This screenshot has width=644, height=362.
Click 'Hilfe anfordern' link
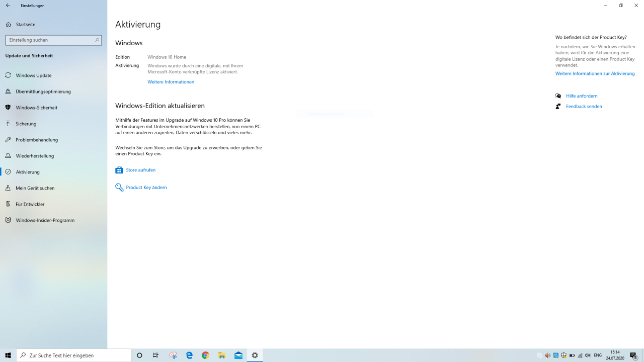pyautogui.click(x=582, y=96)
